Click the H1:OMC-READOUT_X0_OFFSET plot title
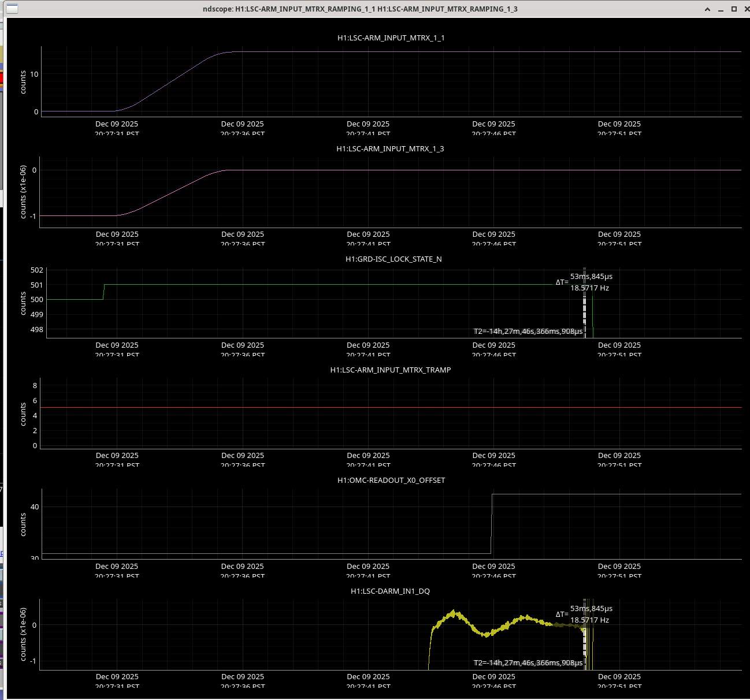Image resolution: width=750 pixels, height=700 pixels. [x=391, y=481]
